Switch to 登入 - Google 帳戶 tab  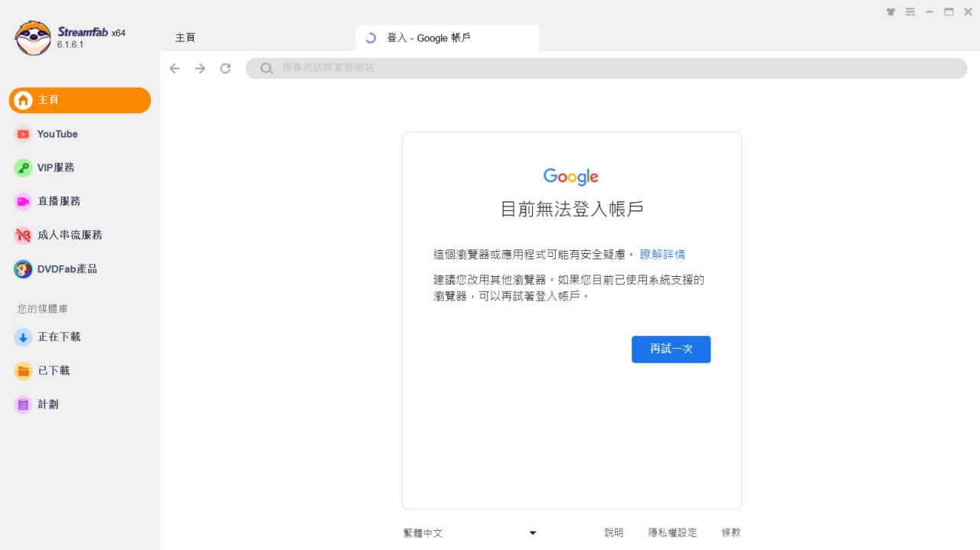click(x=447, y=37)
